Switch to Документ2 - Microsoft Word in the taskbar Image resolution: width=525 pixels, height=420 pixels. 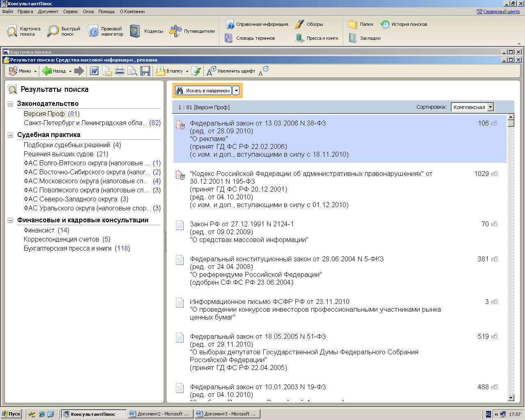coord(160,414)
